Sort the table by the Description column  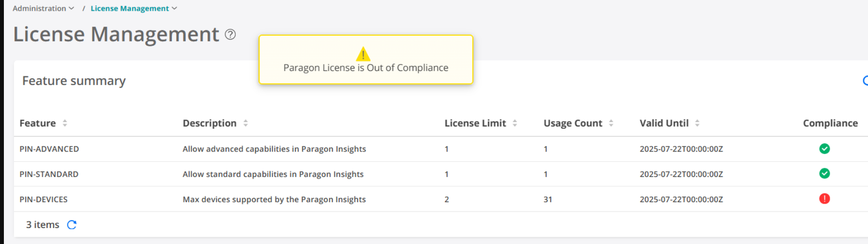[246, 123]
